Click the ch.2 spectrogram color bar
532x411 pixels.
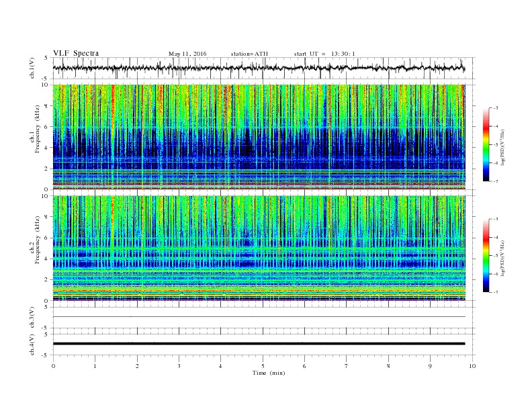pyautogui.click(x=486, y=256)
